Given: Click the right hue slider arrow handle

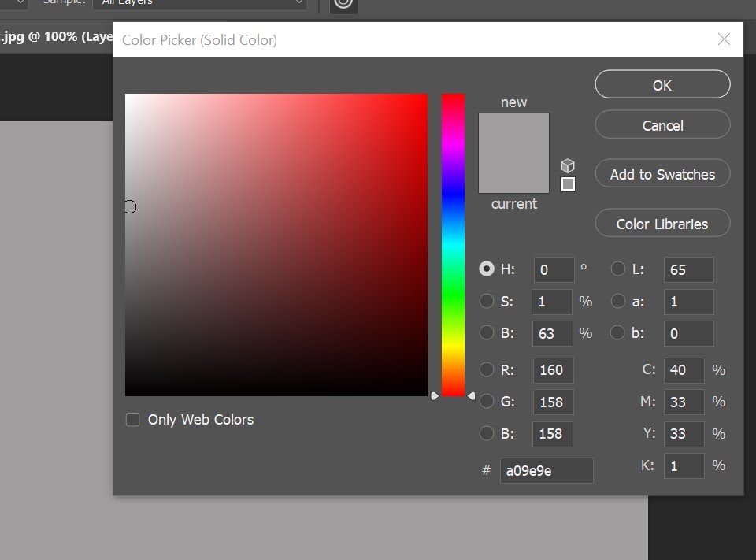Looking at the screenshot, I should tap(471, 395).
